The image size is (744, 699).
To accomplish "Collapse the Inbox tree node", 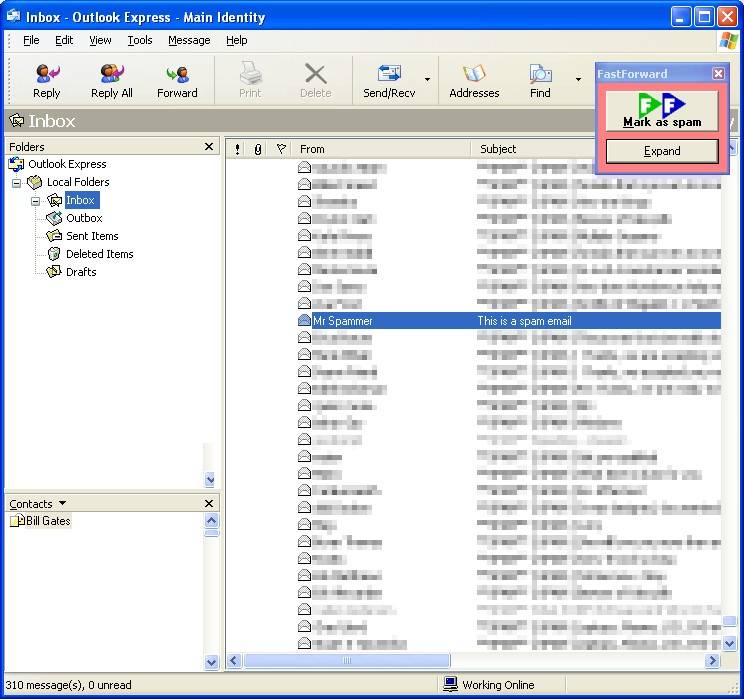I will 36,201.
